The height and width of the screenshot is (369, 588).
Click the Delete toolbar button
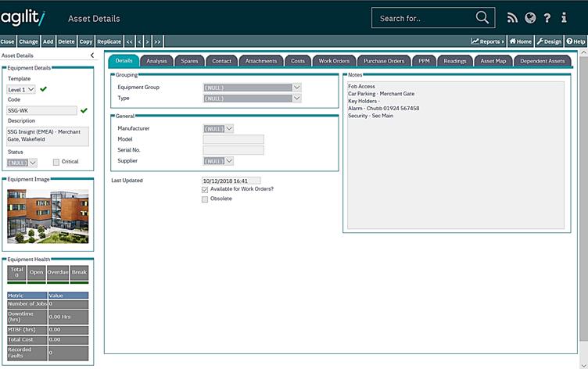[x=66, y=41]
